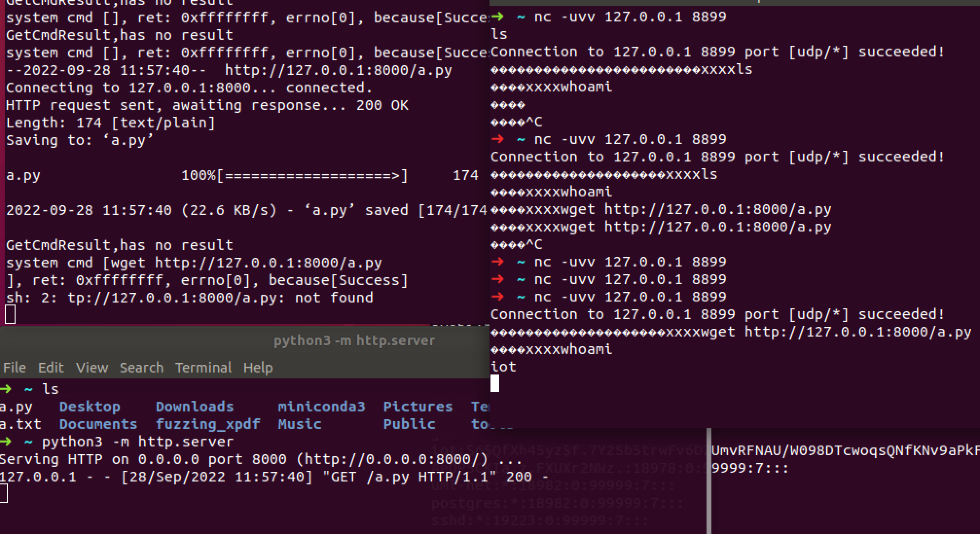980x534 pixels.
Task: Click the 'Length: 174 [text/plain]' line
Action: pos(110,123)
